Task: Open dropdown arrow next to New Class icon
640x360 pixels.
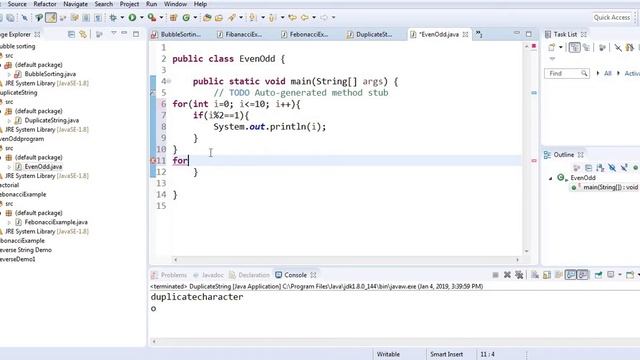Action: [x=195, y=18]
